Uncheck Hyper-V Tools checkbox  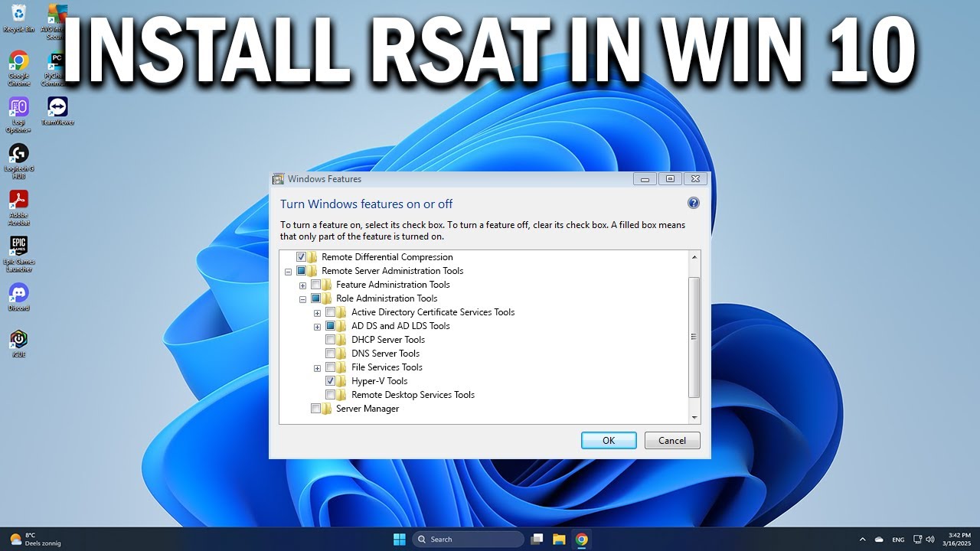click(331, 381)
